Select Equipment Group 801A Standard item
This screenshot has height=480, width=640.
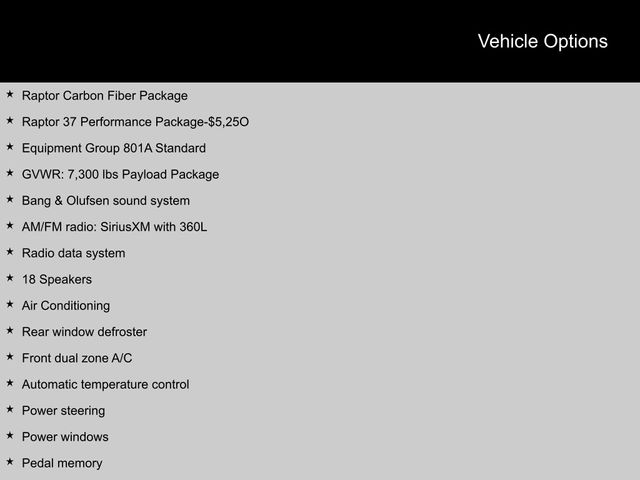click(x=114, y=148)
